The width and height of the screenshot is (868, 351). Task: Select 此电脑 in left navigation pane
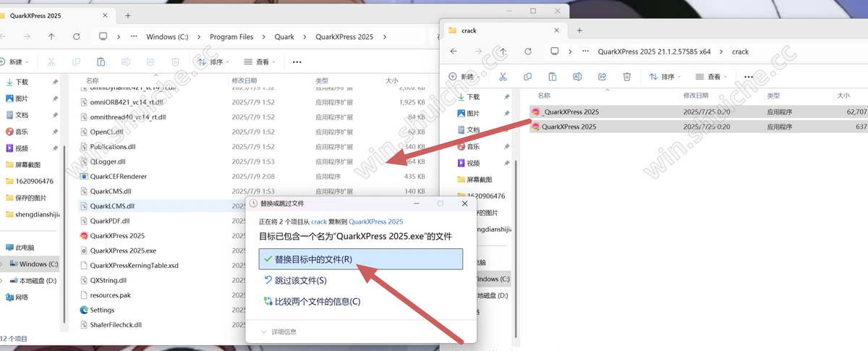pos(22,247)
